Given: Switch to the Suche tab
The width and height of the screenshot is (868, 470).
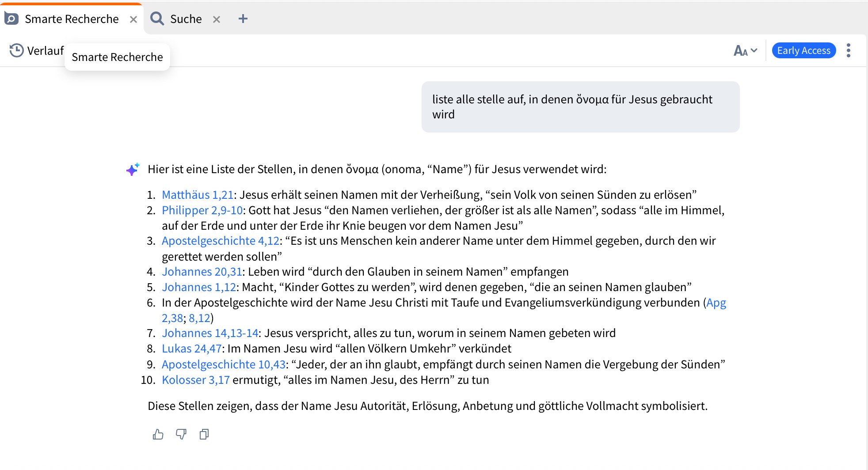Looking at the screenshot, I should coord(186,19).
